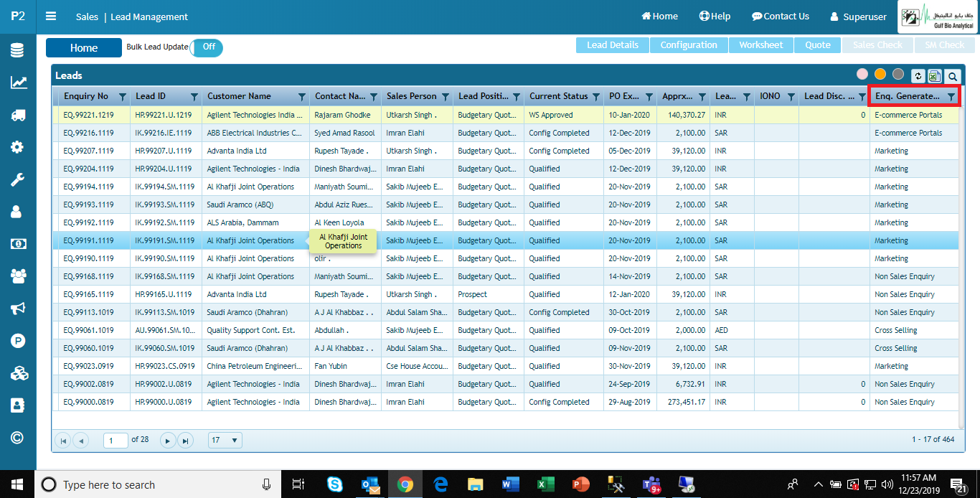Open Skype from the taskbar
This screenshot has width=980, height=498.
[x=335, y=484]
